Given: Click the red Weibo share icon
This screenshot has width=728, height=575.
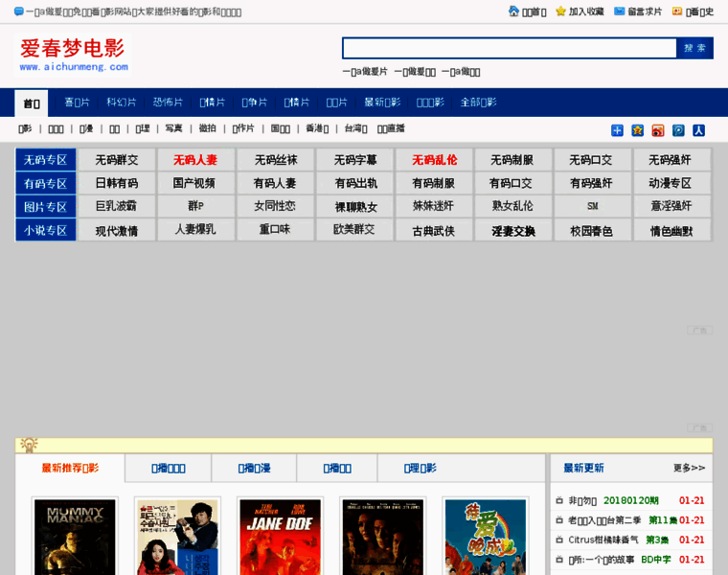Looking at the screenshot, I should [x=658, y=130].
